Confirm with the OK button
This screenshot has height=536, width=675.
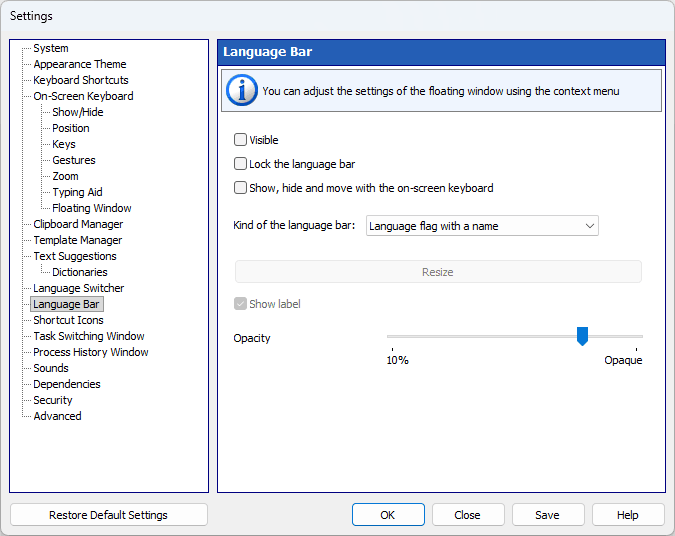[x=388, y=515]
